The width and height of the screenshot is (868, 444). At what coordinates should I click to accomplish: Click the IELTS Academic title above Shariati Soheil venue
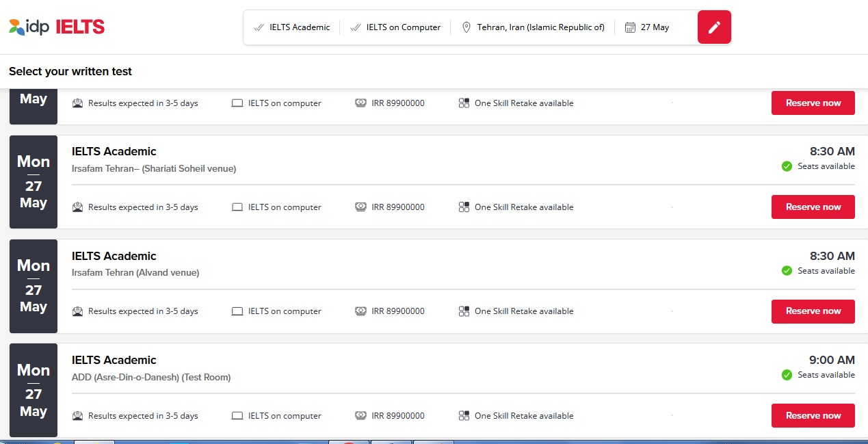coord(114,151)
